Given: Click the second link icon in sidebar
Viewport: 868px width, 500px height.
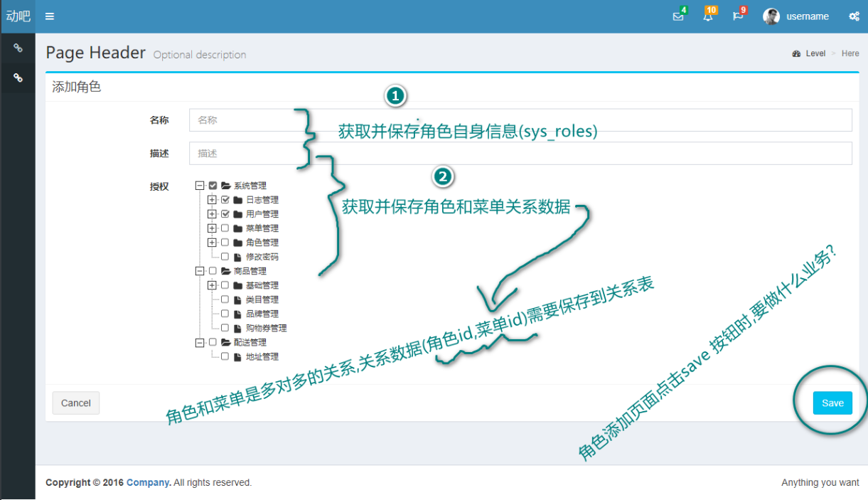Looking at the screenshot, I should click(18, 78).
